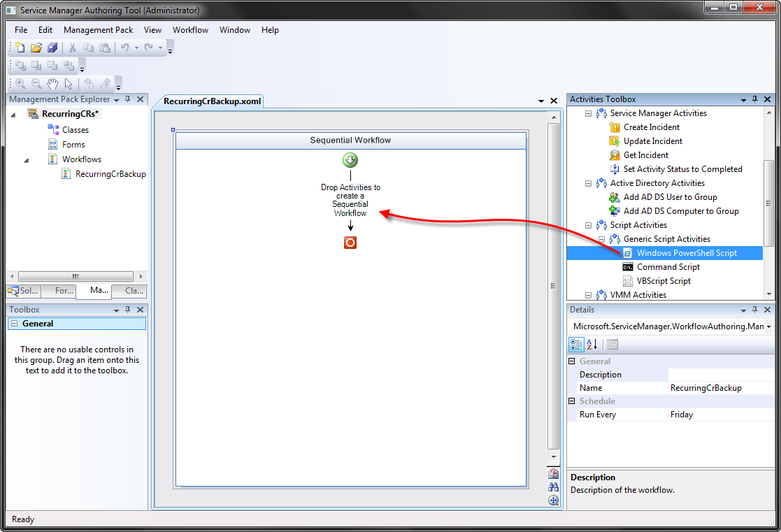Click the Paste toolbar icon
Image resolution: width=781 pixels, height=532 pixels.
click(x=105, y=48)
